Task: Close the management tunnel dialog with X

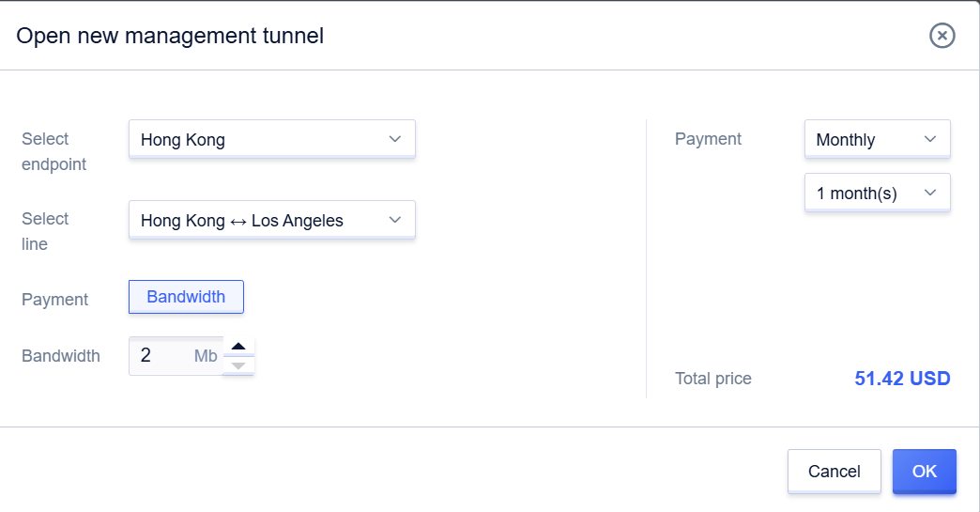Action: click(942, 36)
